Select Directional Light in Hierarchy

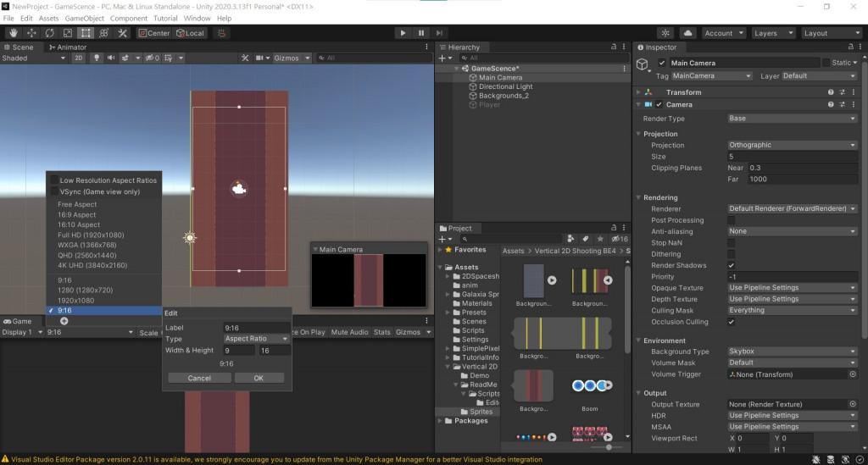tap(505, 86)
